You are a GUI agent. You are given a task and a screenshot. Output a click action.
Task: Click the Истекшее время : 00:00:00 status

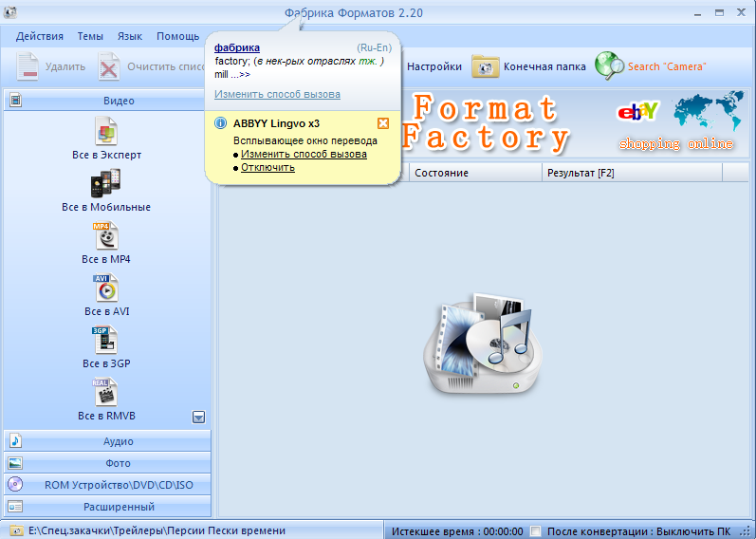(457, 531)
